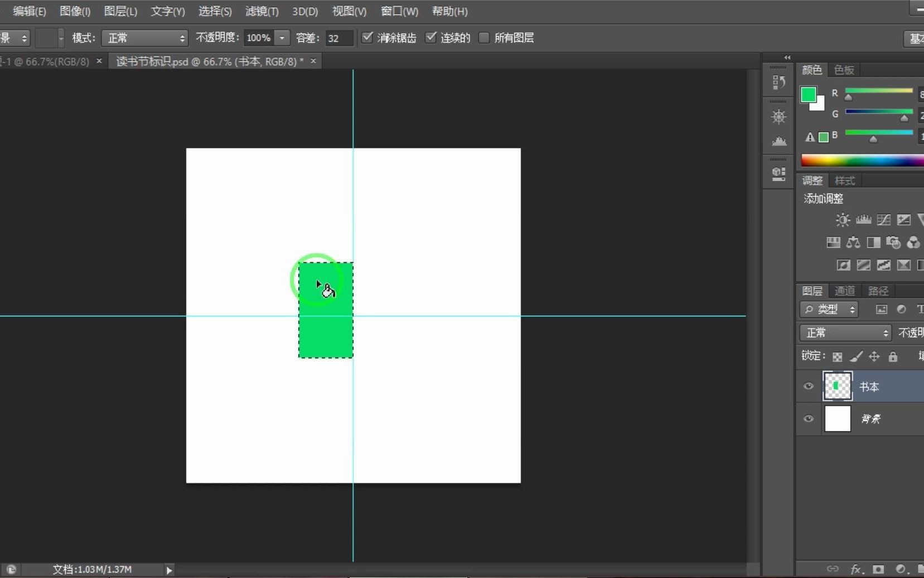Open the History panel icon

778,82
